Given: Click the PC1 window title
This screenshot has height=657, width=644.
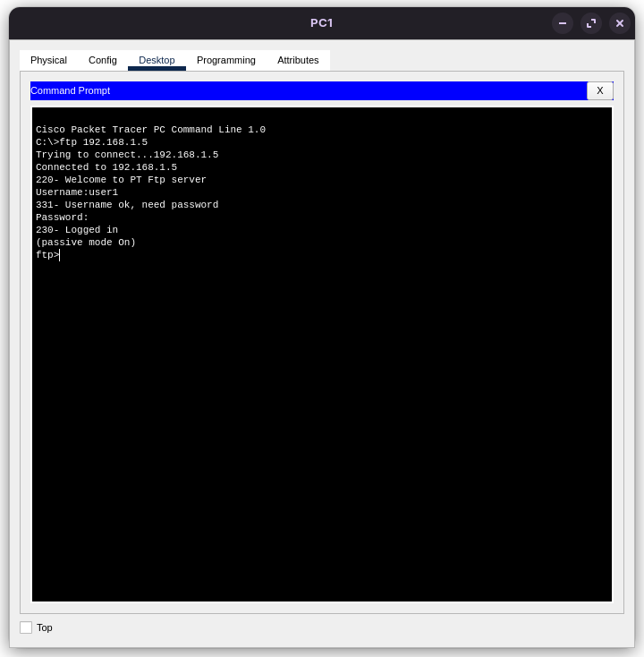Looking at the screenshot, I should [x=322, y=23].
